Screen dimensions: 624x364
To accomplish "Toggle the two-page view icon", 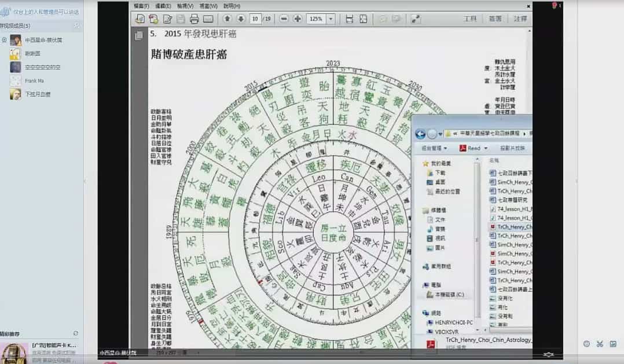I will 363,19.
